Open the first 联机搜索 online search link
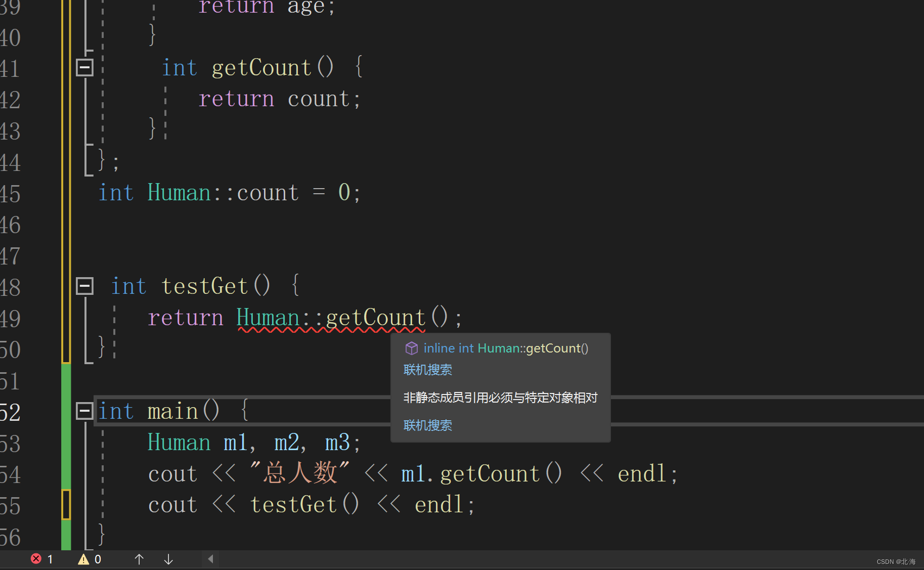 [427, 370]
